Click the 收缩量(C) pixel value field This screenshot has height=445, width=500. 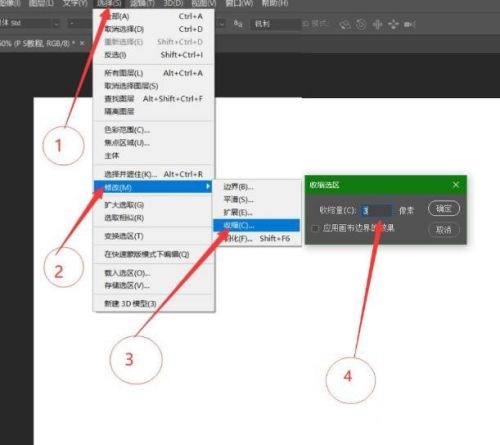pyautogui.click(x=377, y=211)
